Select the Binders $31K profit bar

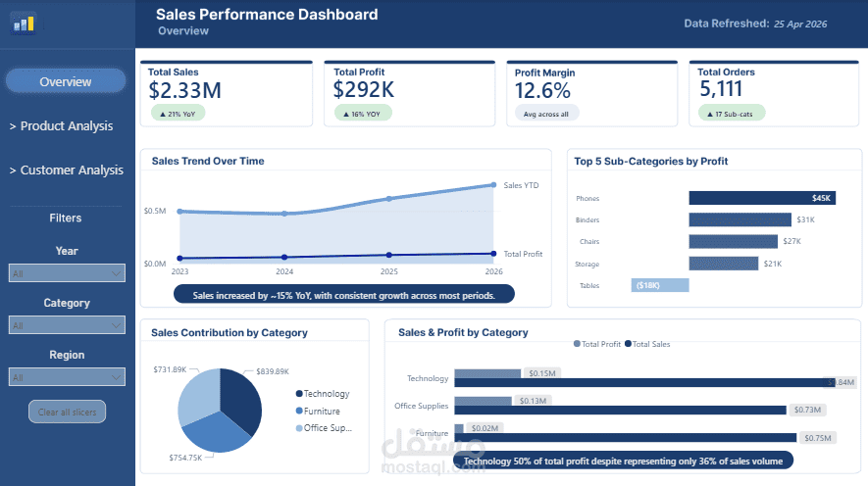[x=740, y=219]
